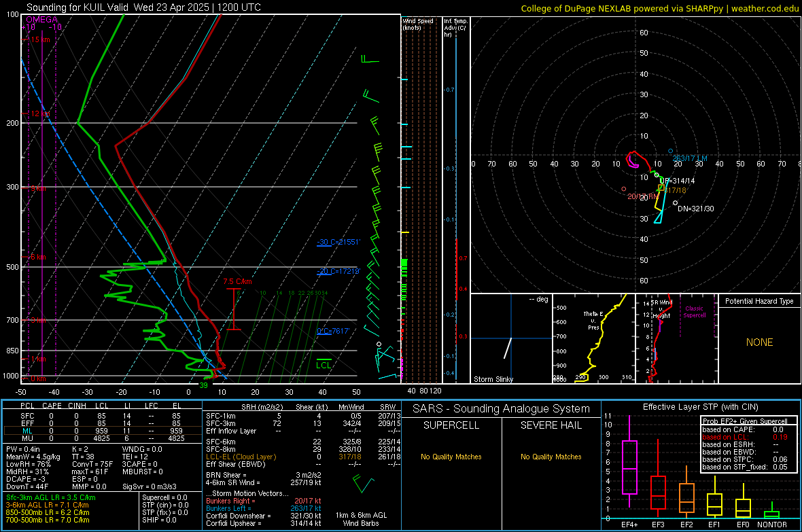802x532 pixels.
Task: Click the 'TEI = 12' value
Action: (x=135, y=457)
